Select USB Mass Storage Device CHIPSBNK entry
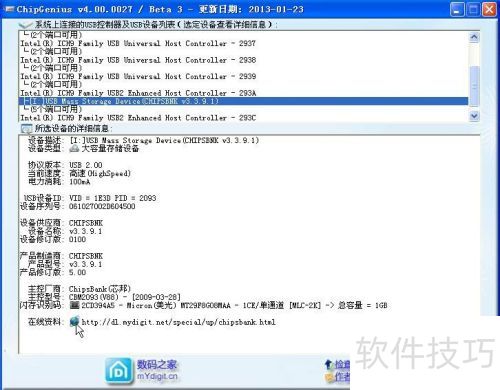 (x=243, y=101)
